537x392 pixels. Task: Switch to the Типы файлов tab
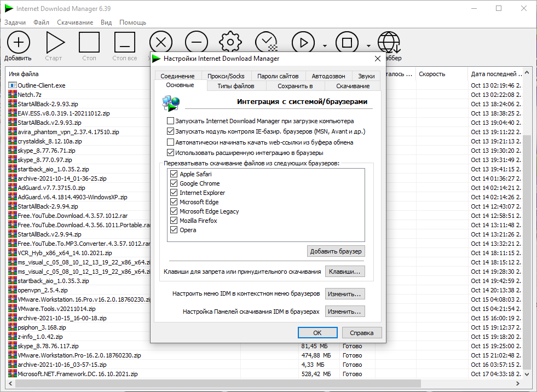click(235, 86)
